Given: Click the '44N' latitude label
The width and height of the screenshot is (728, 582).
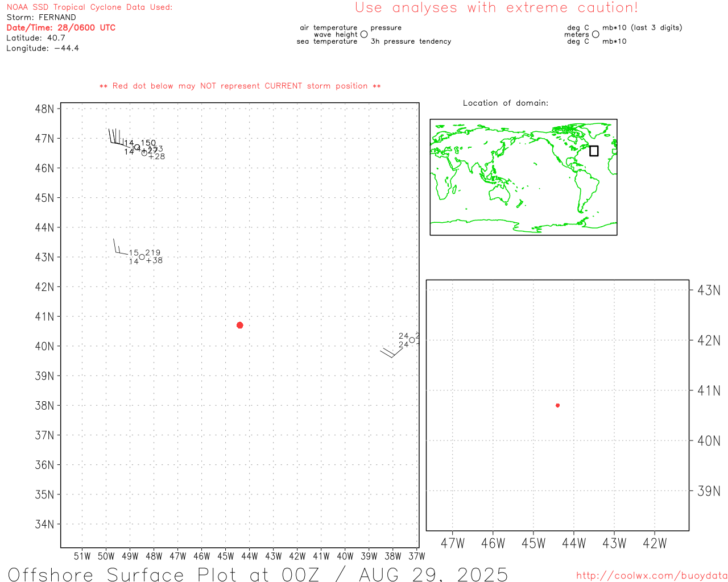Looking at the screenshot, I should (x=44, y=228).
